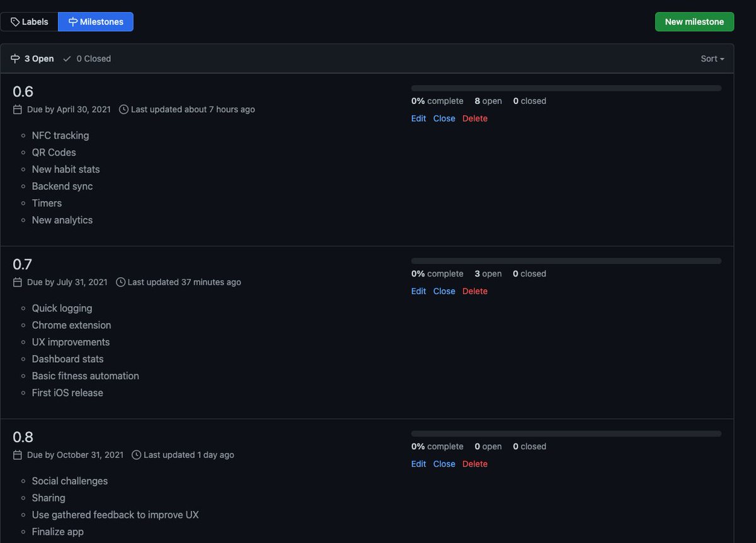Click 'Last updated 37 minutes ago' text
Image resolution: width=756 pixels, height=543 pixels.
pyautogui.click(x=185, y=282)
